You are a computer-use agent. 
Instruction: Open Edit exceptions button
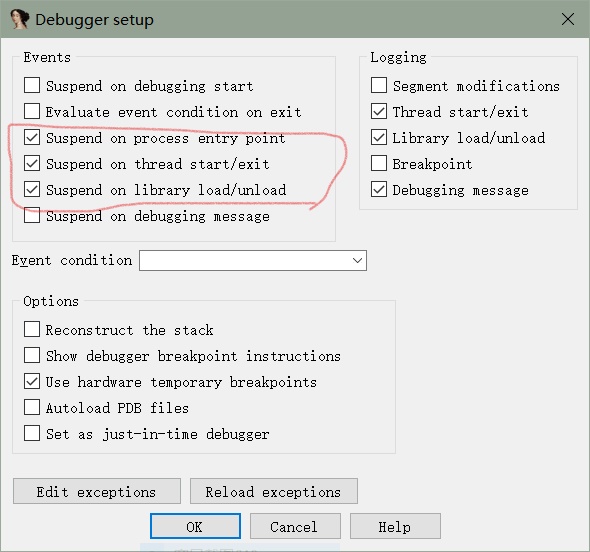(x=97, y=491)
